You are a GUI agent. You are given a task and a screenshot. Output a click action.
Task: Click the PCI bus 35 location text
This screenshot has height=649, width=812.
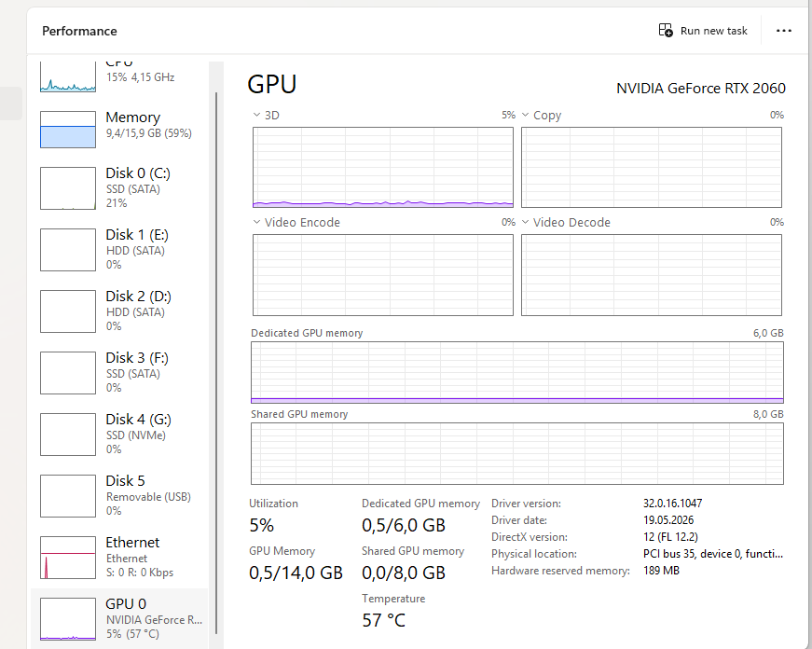coord(713,554)
